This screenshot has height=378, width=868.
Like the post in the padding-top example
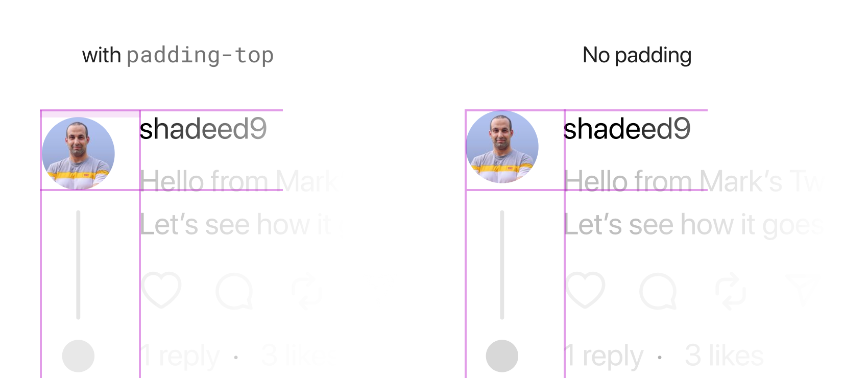click(x=161, y=290)
